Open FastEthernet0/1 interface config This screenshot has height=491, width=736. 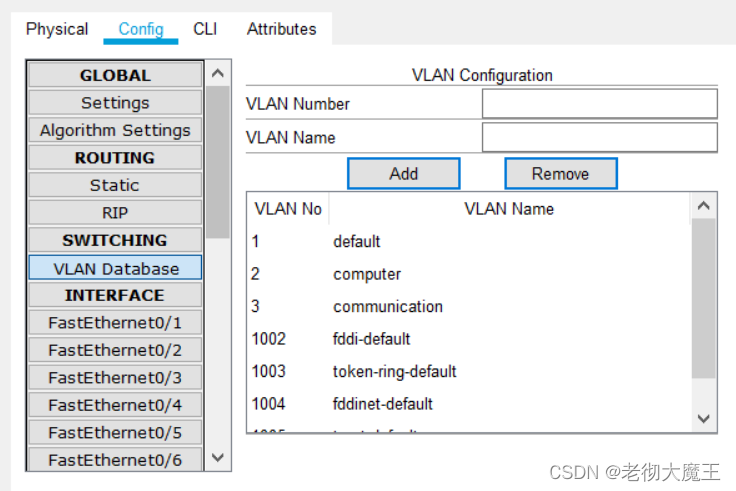(115, 323)
